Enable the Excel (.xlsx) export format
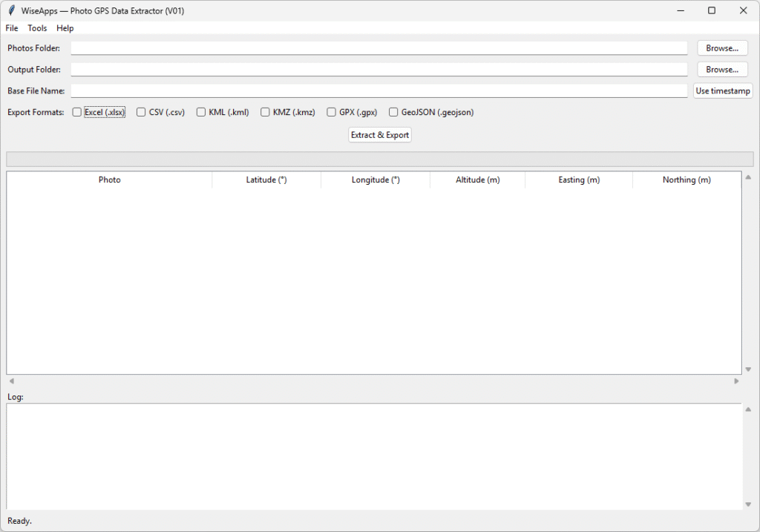760x532 pixels. click(x=77, y=113)
